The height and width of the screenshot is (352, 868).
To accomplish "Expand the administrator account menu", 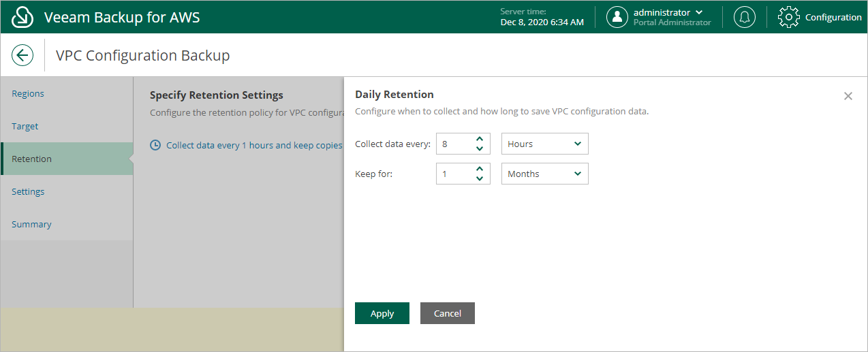I will [699, 12].
